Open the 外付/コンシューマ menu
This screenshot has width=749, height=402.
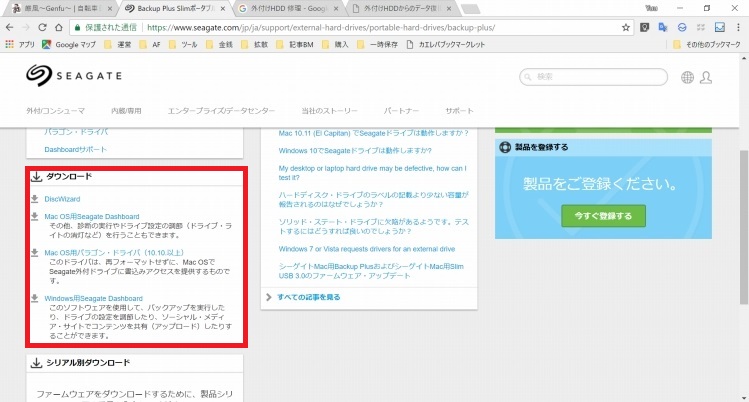55,111
